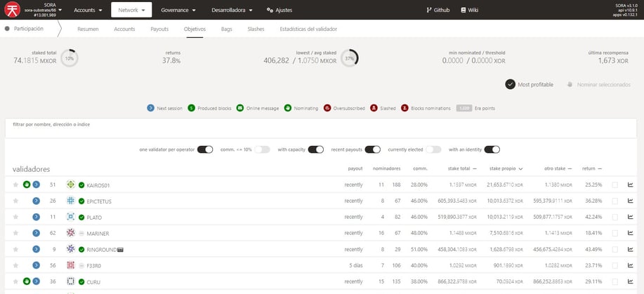
Task: Click the staked total 10% progress ring
Action: pyautogui.click(x=70, y=58)
